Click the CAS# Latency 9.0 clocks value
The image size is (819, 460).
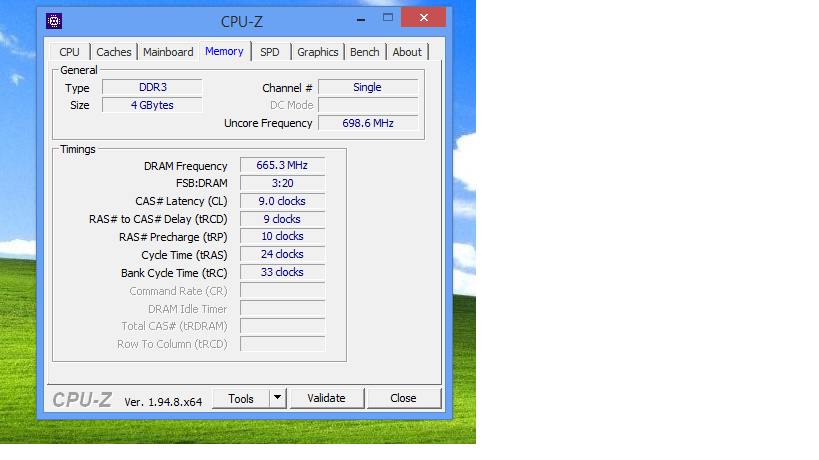point(283,201)
